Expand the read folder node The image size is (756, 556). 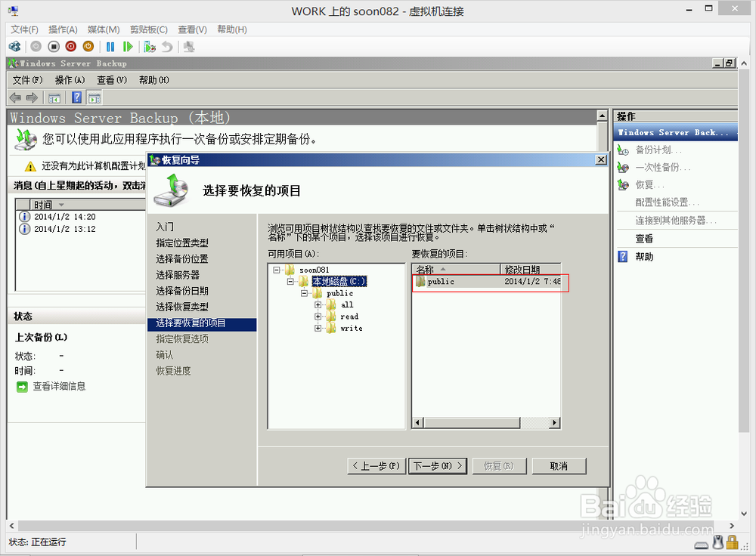point(318,317)
